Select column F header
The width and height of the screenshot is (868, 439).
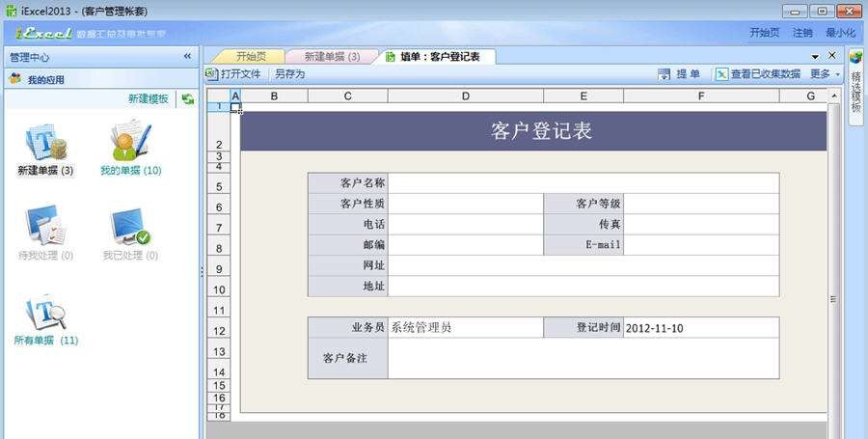[701, 96]
